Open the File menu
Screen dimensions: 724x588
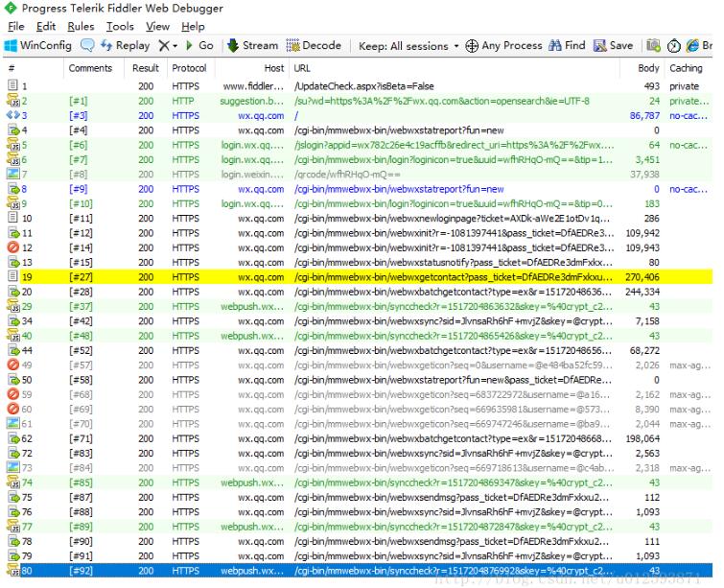click(x=15, y=26)
